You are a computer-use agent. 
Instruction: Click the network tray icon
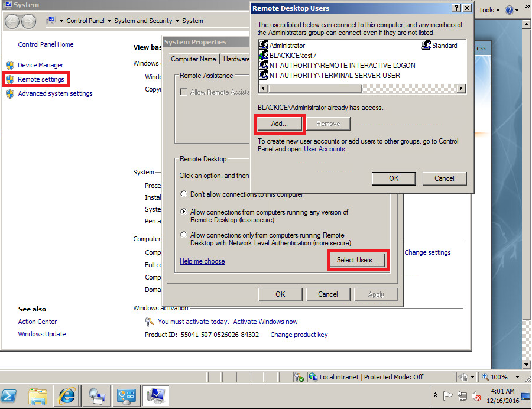(x=463, y=395)
